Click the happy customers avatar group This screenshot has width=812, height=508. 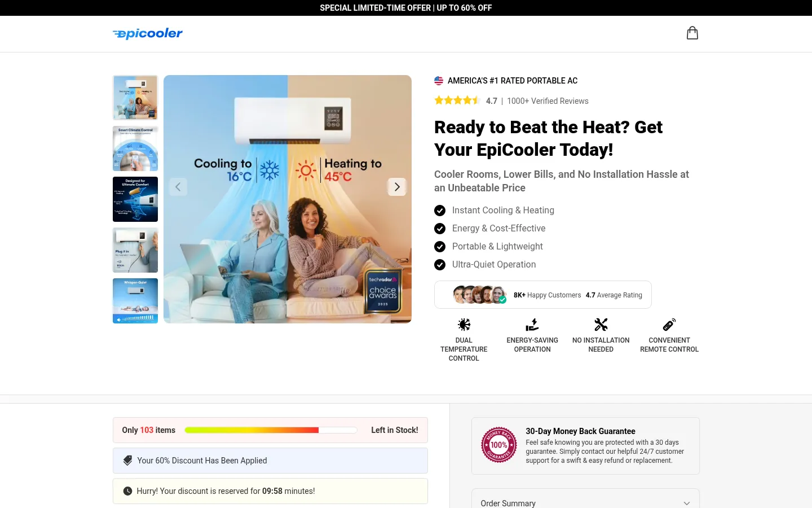click(x=480, y=295)
